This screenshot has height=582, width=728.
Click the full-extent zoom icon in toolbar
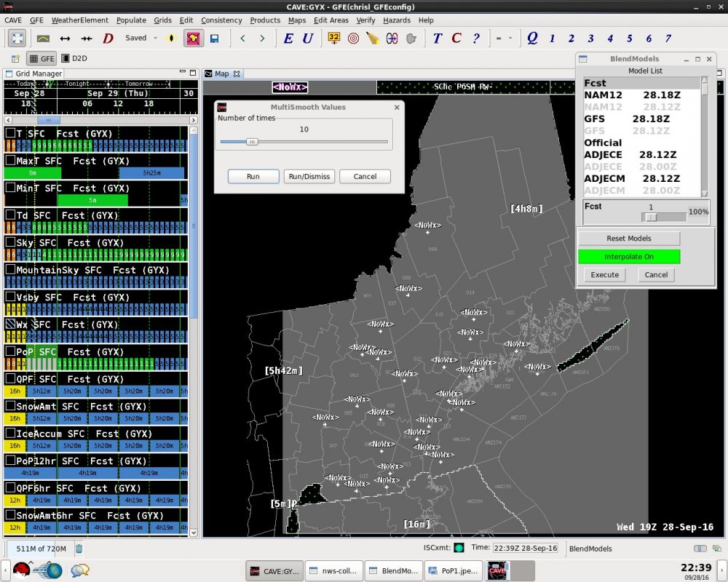[x=17, y=38]
